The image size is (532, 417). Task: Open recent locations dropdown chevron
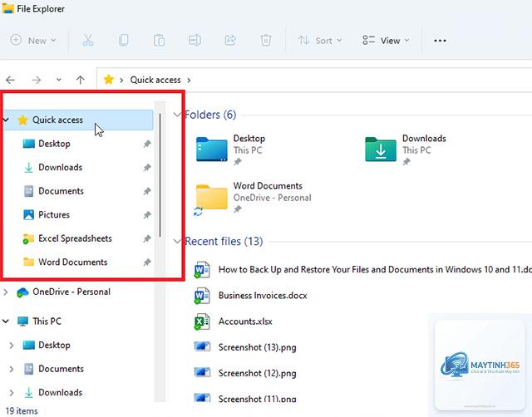pos(59,80)
